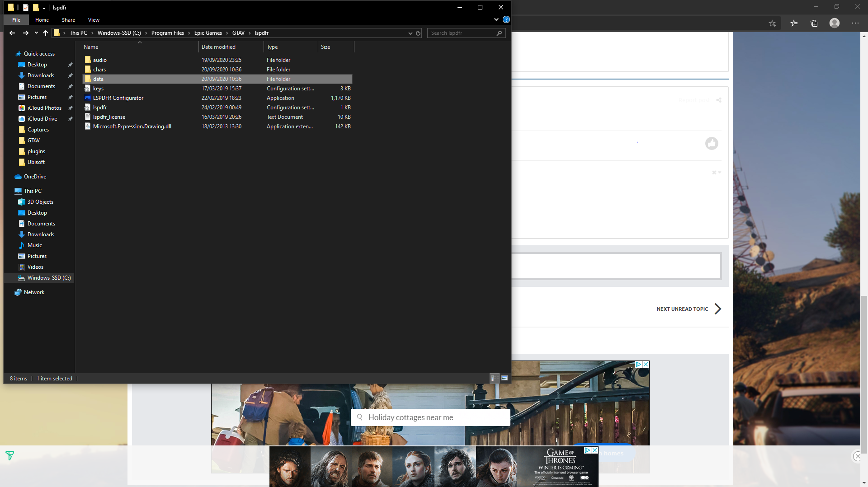Select GTAV in the address breadcrumb

238,33
